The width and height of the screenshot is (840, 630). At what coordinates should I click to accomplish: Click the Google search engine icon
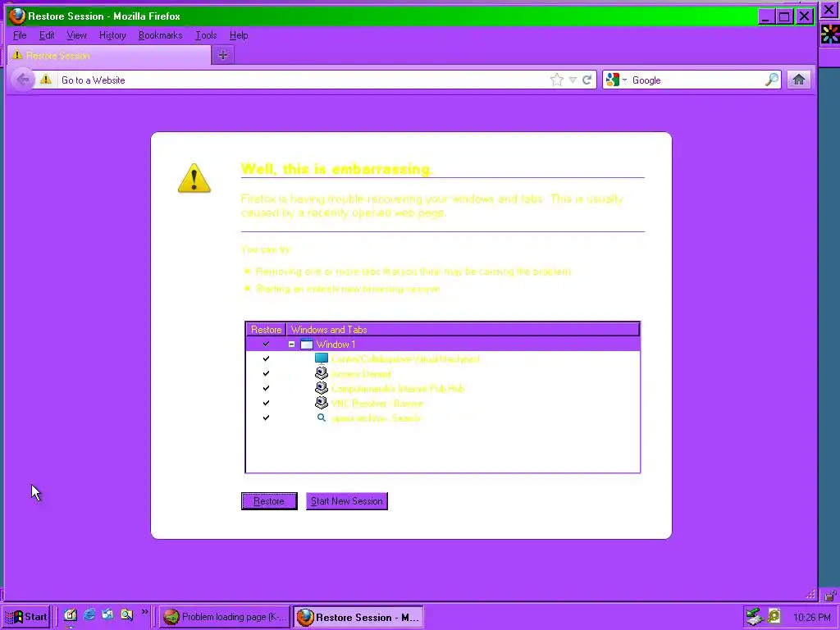click(x=612, y=80)
